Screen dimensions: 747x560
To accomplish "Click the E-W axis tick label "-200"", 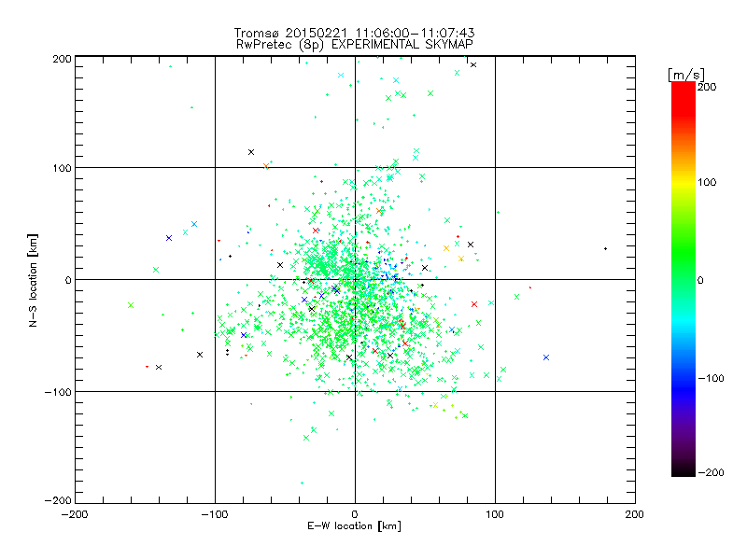I will point(75,514).
